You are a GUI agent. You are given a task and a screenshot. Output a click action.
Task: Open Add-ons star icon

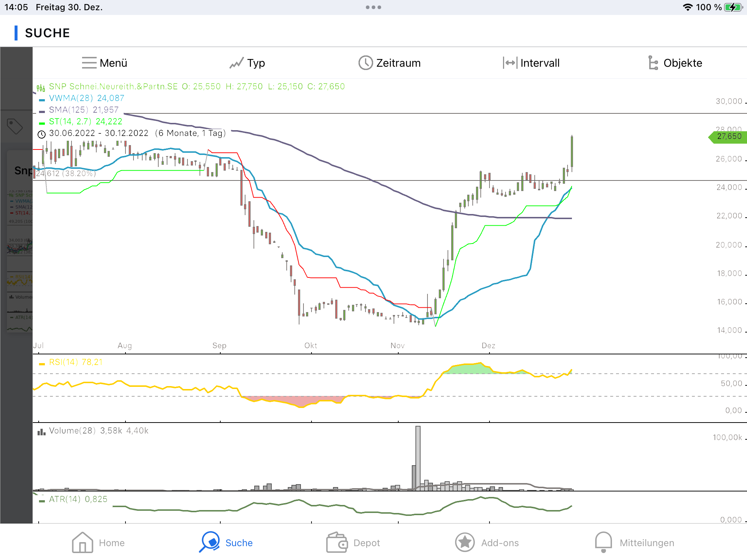[465, 542]
